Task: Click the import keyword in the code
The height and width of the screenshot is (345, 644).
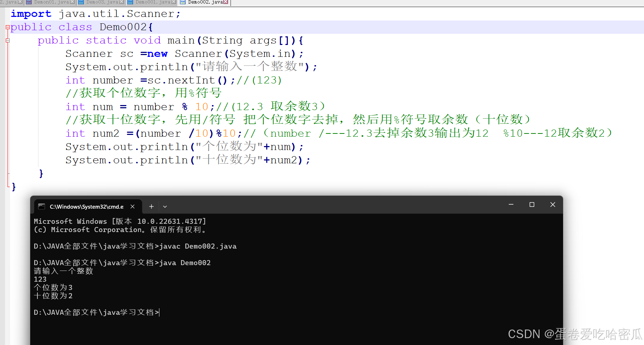Action: 31,14
